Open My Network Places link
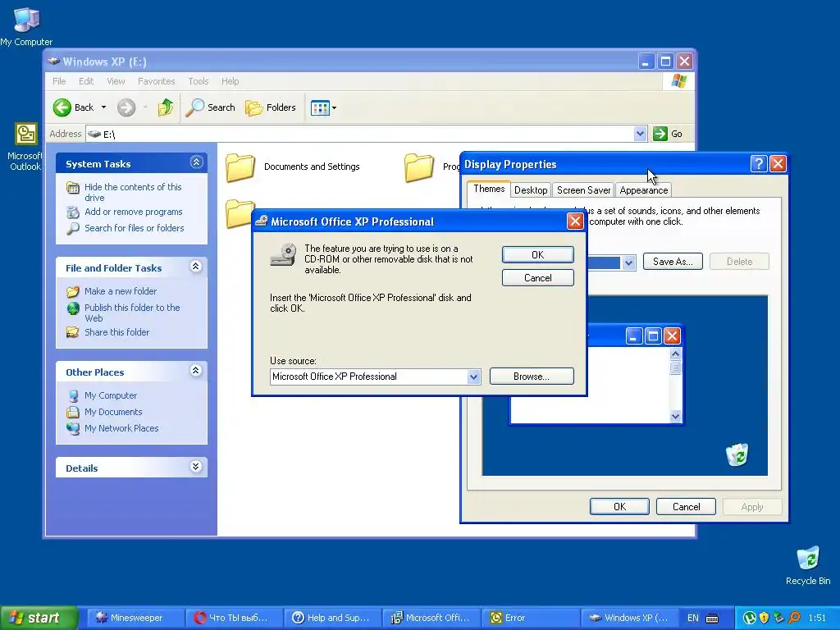 tap(121, 428)
